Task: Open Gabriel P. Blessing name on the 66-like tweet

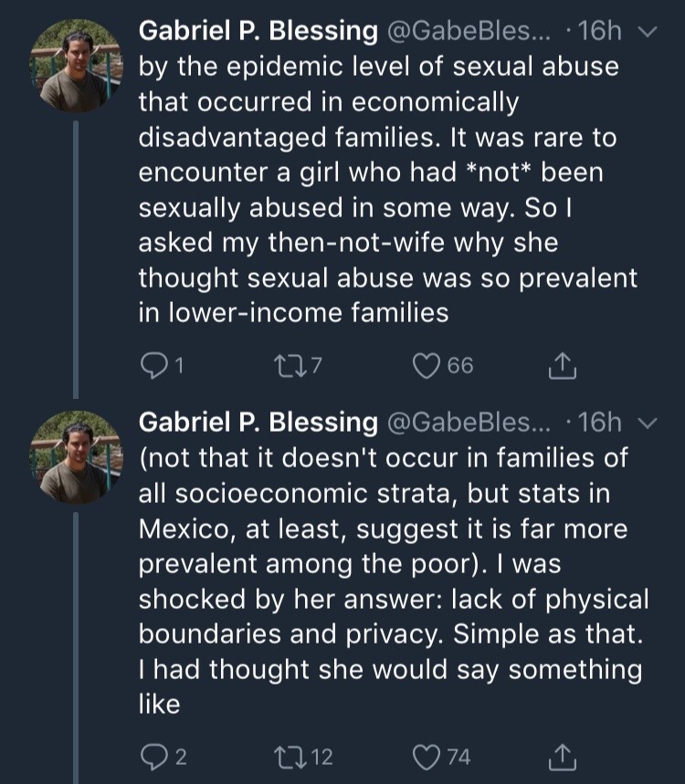Action: 258,32
